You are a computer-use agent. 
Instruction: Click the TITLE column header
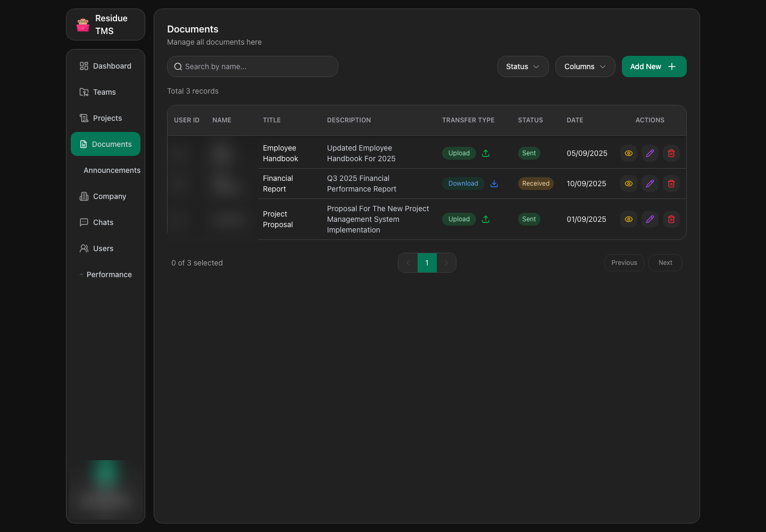pyautogui.click(x=272, y=120)
